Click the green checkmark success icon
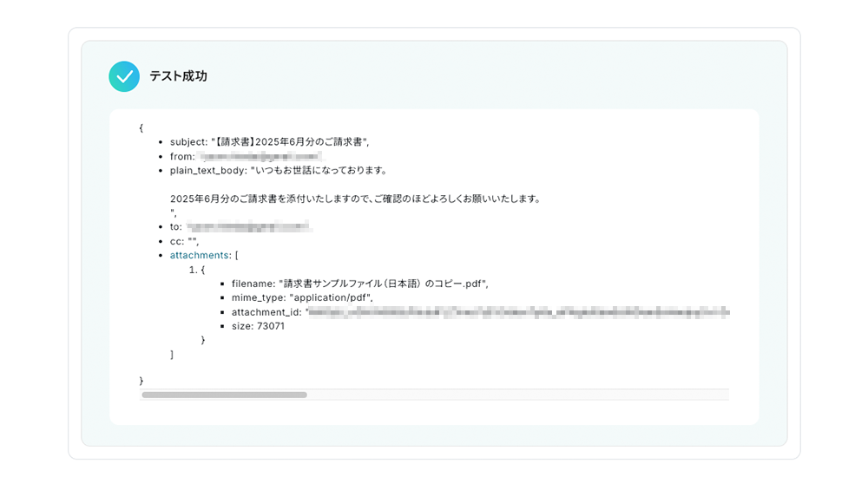The height and width of the screenshot is (483, 868). point(124,76)
